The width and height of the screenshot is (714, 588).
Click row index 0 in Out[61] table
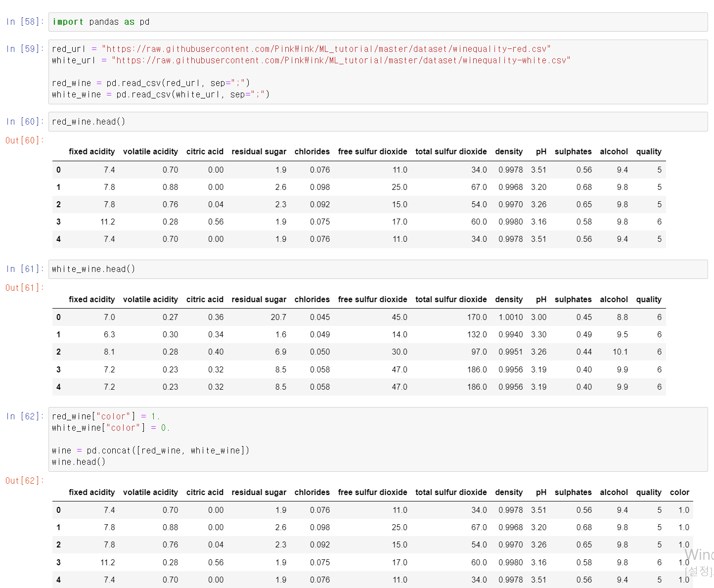[58, 317]
